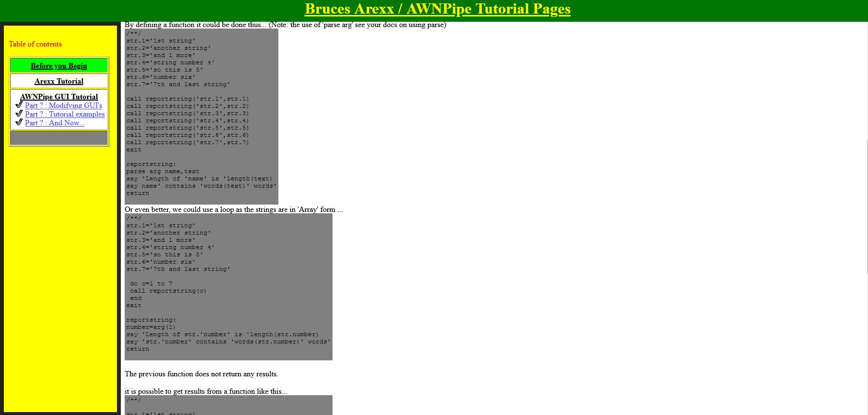Viewport: 868px width, 415px height.
Task: Click code line call reportstring('str.1',str.1)
Action: point(188,99)
